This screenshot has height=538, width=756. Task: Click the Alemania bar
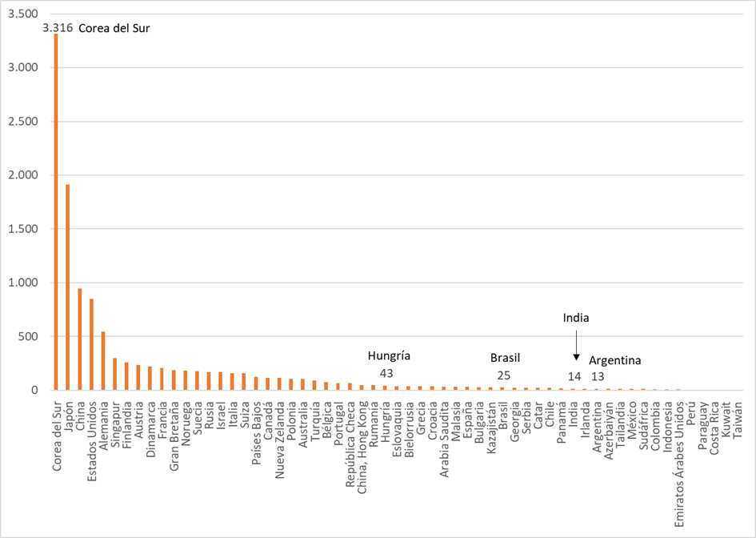[x=102, y=360]
